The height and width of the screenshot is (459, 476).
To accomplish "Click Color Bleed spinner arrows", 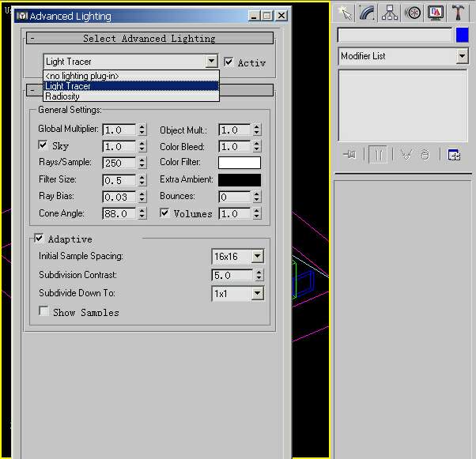I will pyautogui.click(x=257, y=146).
